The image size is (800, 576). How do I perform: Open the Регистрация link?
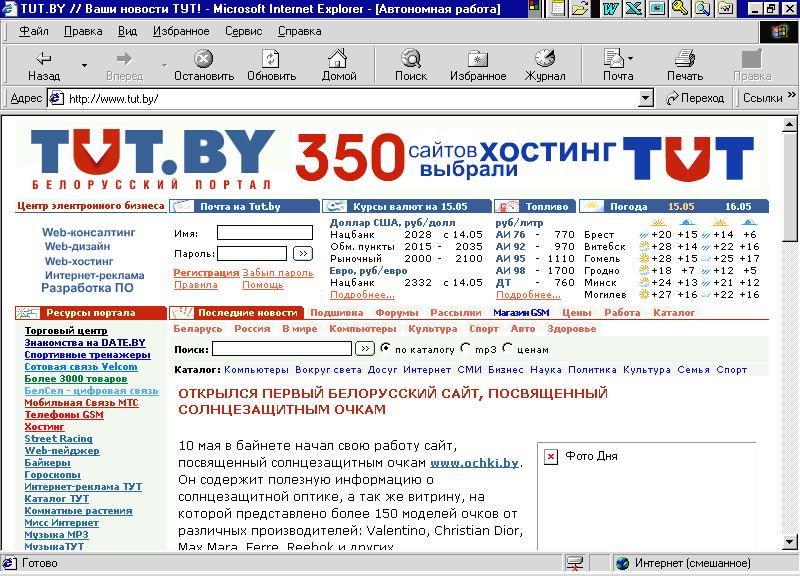(x=206, y=273)
